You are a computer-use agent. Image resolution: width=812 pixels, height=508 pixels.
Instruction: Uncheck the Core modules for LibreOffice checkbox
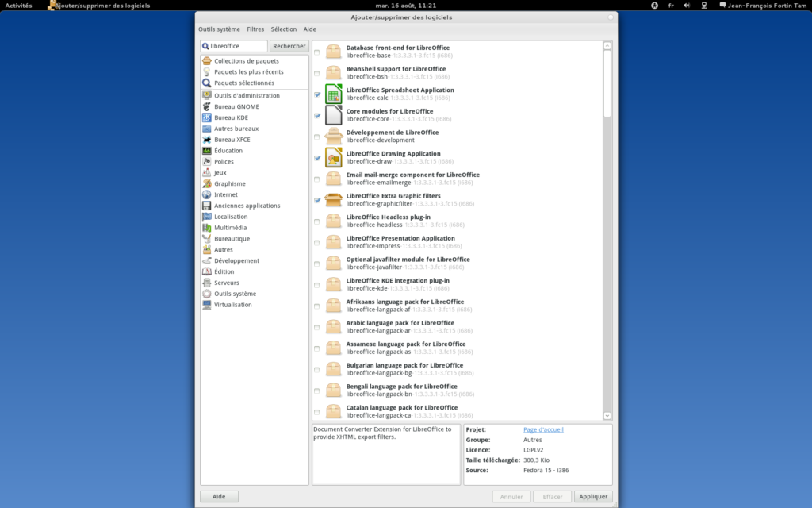[317, 116]
